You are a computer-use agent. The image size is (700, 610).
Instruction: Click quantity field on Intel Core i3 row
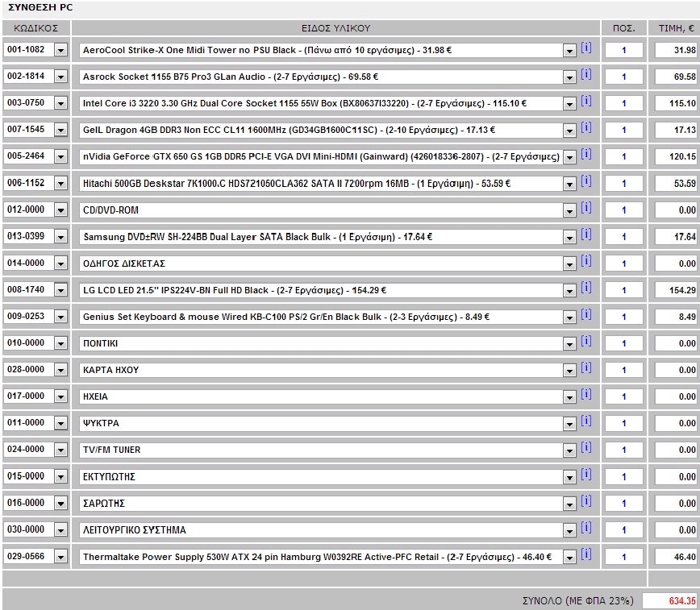pyautogui.click(x=624, y=103)
